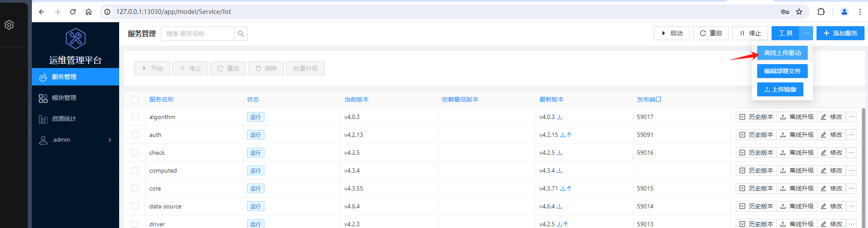
Task: Open more actions for check row
Action: point(851,153)
